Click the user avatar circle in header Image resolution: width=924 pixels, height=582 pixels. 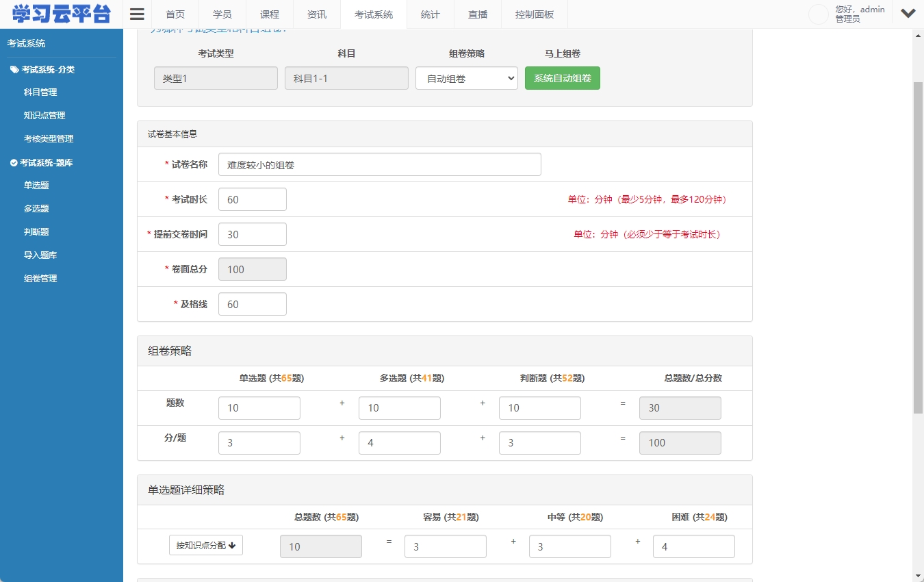[819, 14]
